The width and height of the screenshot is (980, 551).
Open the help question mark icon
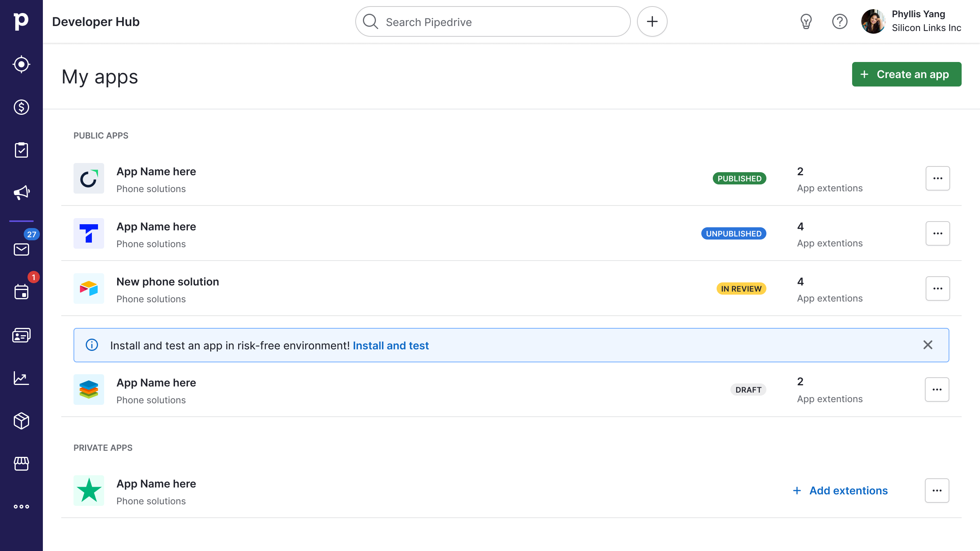(840, 21)
